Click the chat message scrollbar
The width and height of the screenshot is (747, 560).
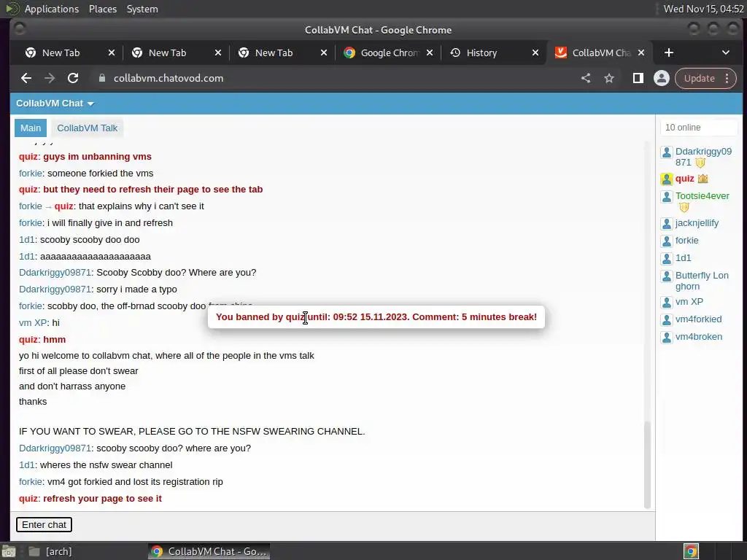pyautogui.click(x=647, y=464)
